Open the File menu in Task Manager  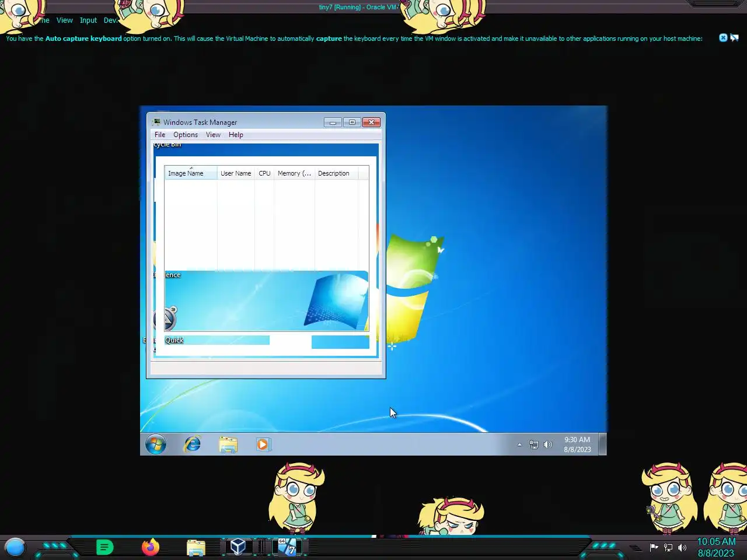click(x=160, y=135)
